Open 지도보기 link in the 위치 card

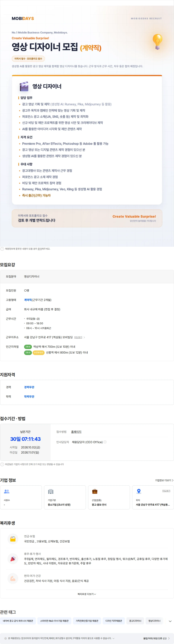(x=166, y=491)
